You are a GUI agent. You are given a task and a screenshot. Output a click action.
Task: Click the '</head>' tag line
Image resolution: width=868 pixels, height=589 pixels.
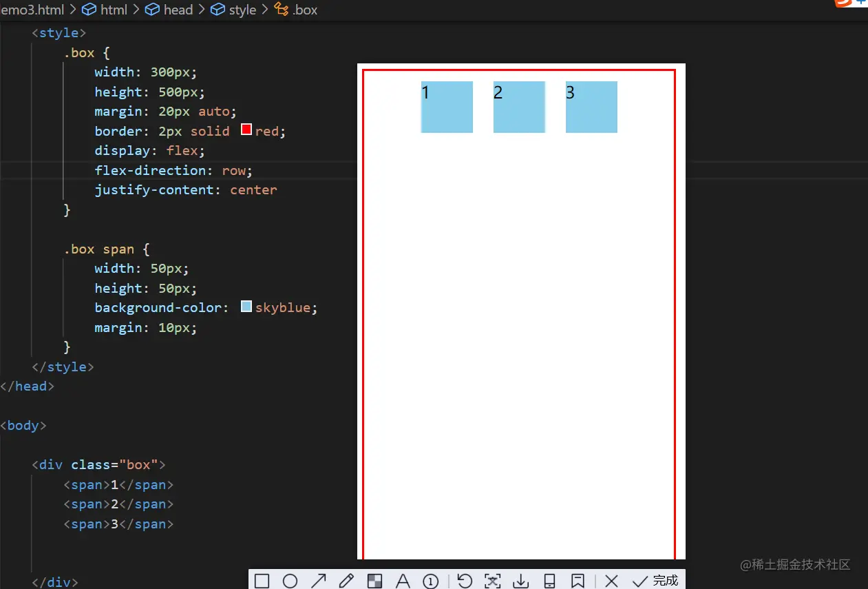click(x=28, y=386)
